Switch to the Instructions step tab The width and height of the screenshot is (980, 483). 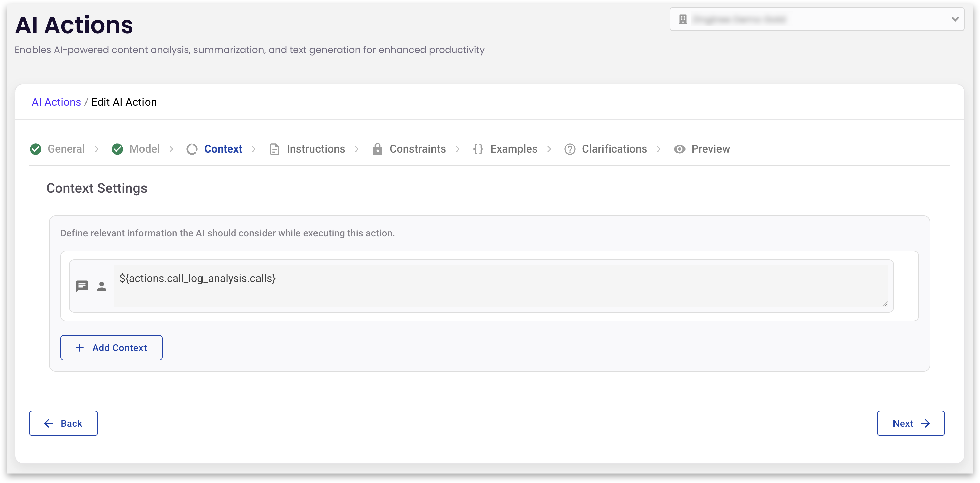(315, 149)
